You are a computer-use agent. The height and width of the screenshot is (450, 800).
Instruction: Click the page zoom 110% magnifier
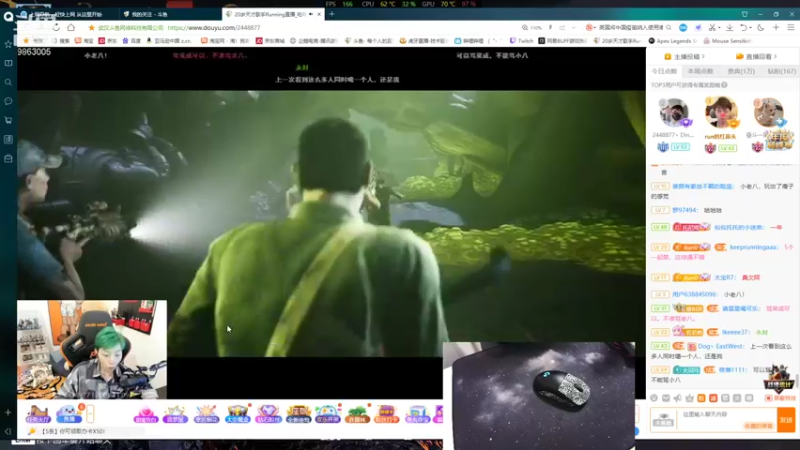click(525, 28)
